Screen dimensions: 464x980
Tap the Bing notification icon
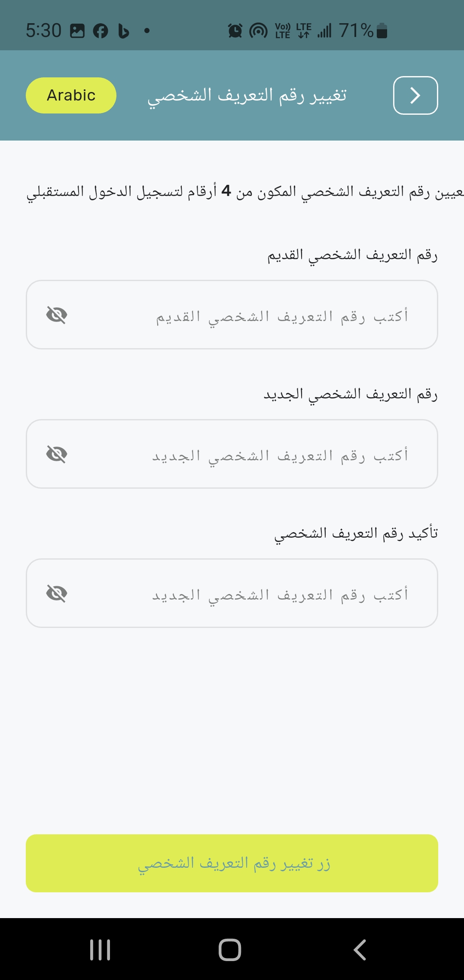coord(124,31)
